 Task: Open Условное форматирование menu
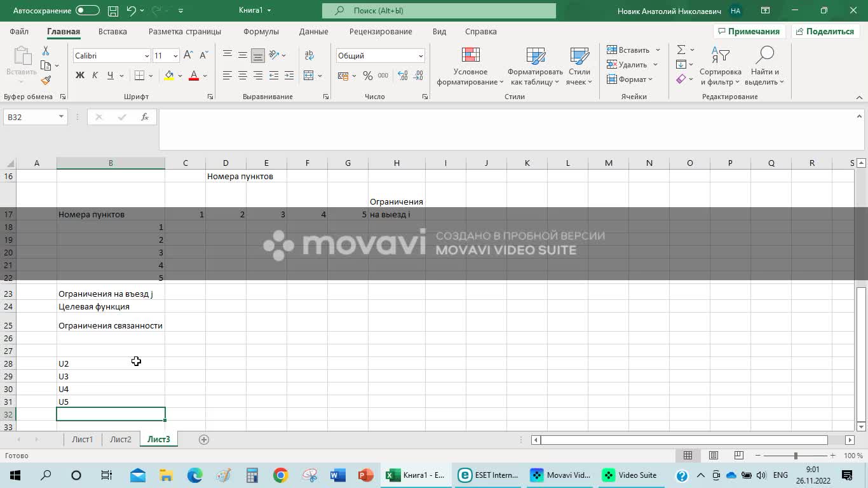(x=470, y=66)
